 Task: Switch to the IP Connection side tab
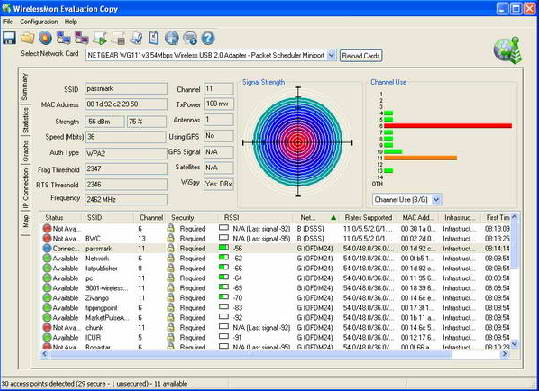pos(25,188)
